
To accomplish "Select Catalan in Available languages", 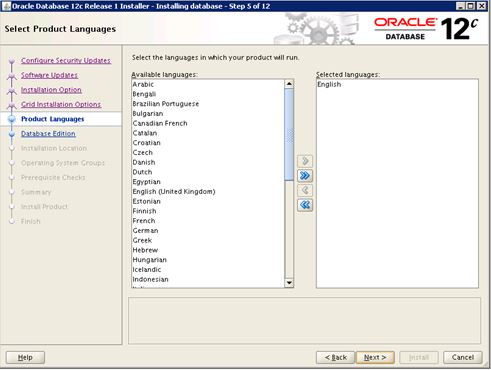I will pyautogui.click(x=208, y=133).
